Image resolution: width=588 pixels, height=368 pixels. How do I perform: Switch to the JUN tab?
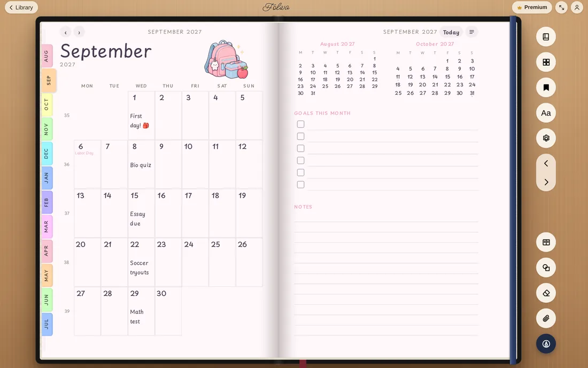47,300
